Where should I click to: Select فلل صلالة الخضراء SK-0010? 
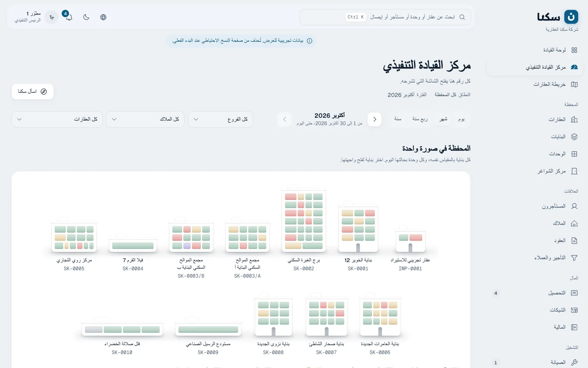coord(122,336)
